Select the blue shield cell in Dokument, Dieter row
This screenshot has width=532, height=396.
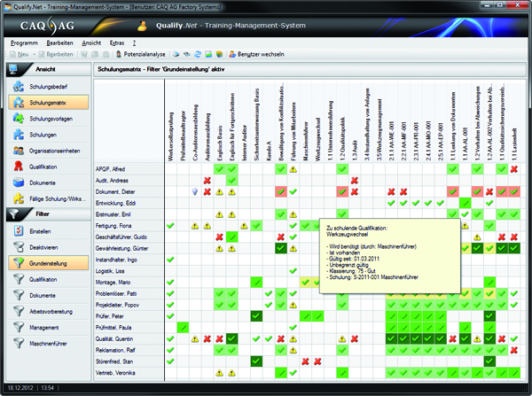tap(194, 191)
